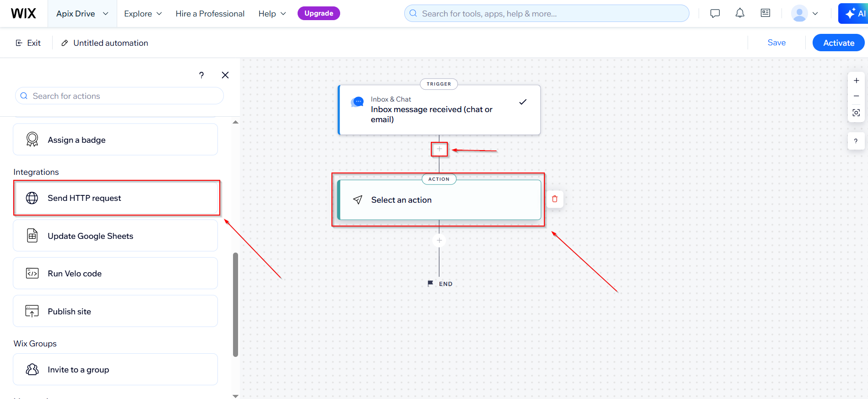Click the Publish site upload icon
Viewport: 868px width, 399px height.
tap(32, 311)
